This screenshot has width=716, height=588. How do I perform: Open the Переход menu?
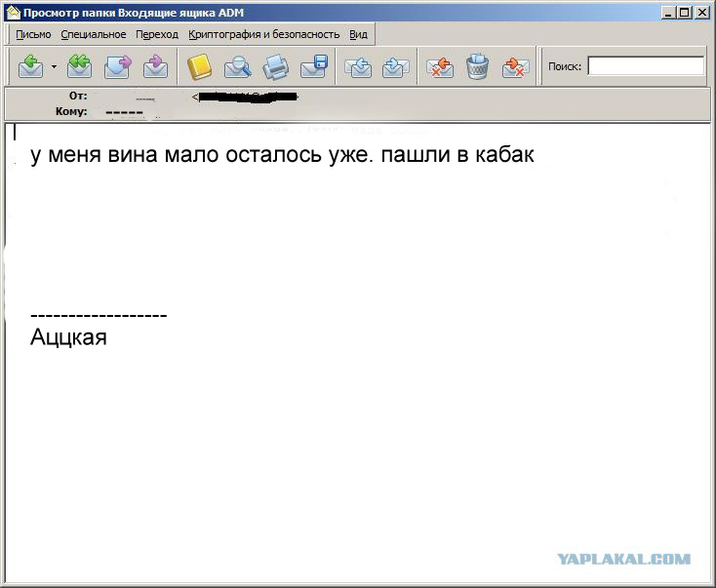(x=157, y=35)
